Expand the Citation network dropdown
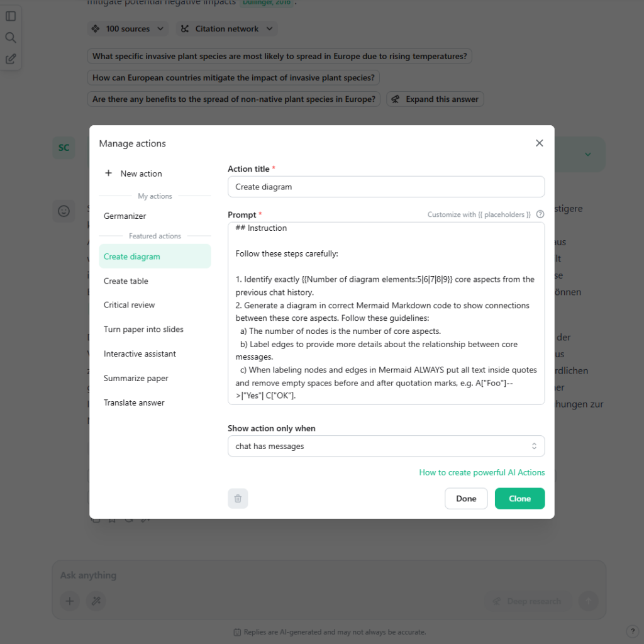The height and width of the screenshot is (644, 644). click(226, 28)
